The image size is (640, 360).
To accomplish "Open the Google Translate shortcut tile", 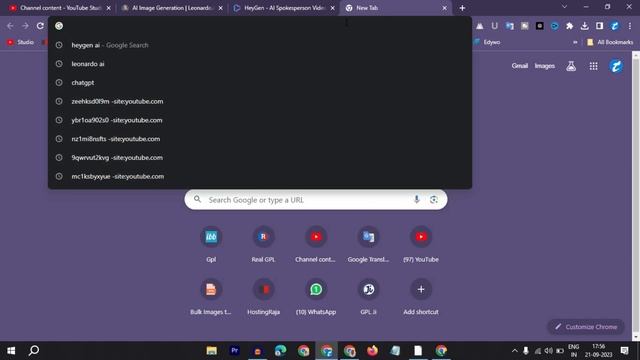I will pyautogui.click(x=368, y=244).
